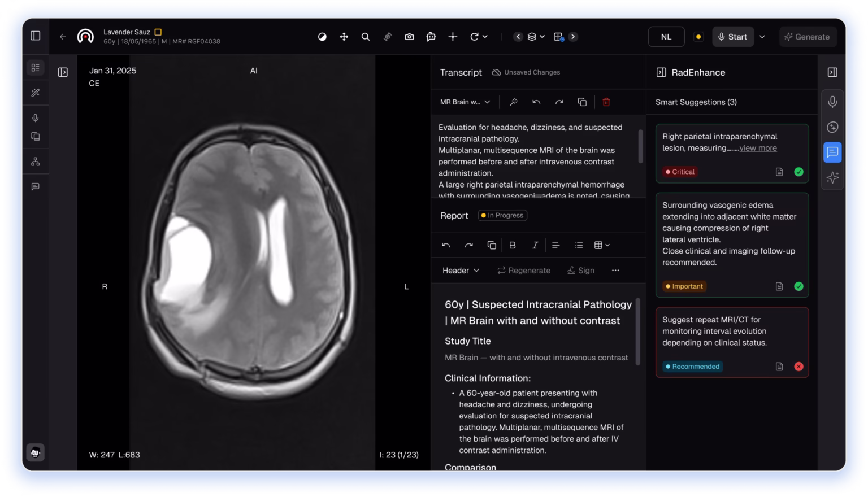The width and height of the screenshot is (868, 497).
Task: Toggle the red X on Recommended suggestion
Action: pos(798,367)
